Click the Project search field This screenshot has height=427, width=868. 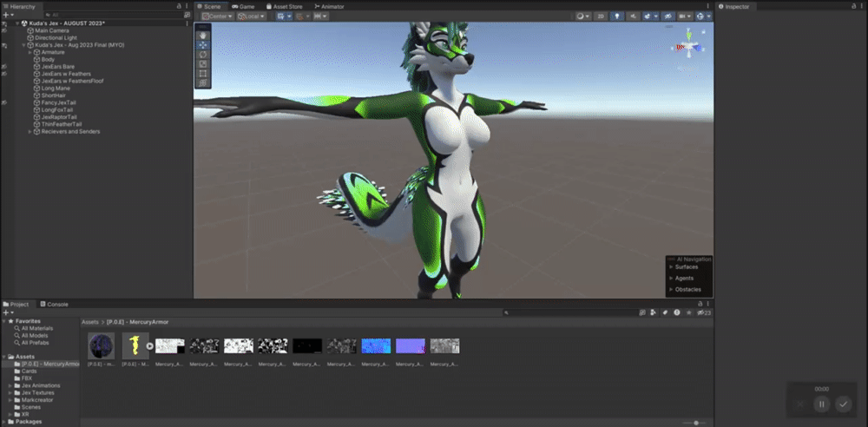(569, 313)
